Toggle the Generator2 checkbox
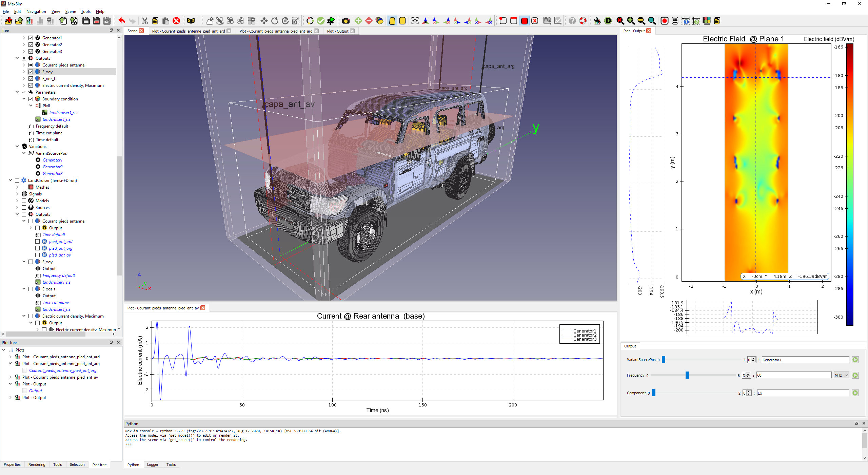The width and height of the screenshot is (868, 475). tap(31, 45)
